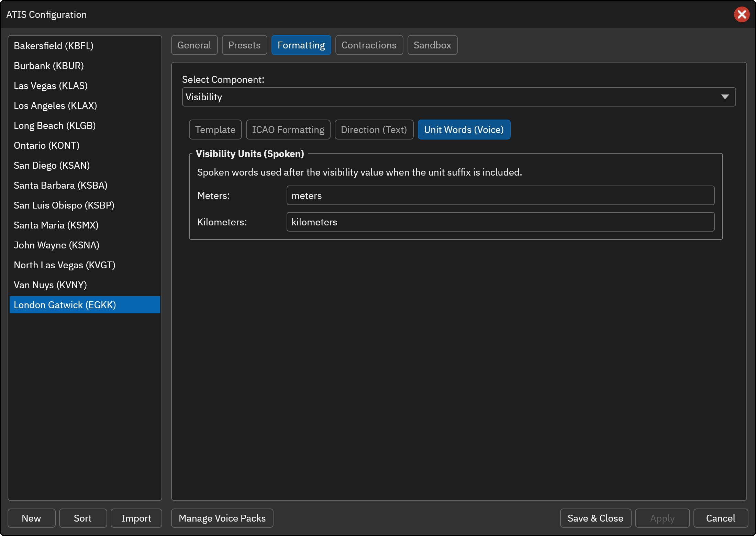This screenshot has width=756, height=536.
Task: Close the ATIS Configuration window
Action: pyautogui.click(x=742, y=14)
